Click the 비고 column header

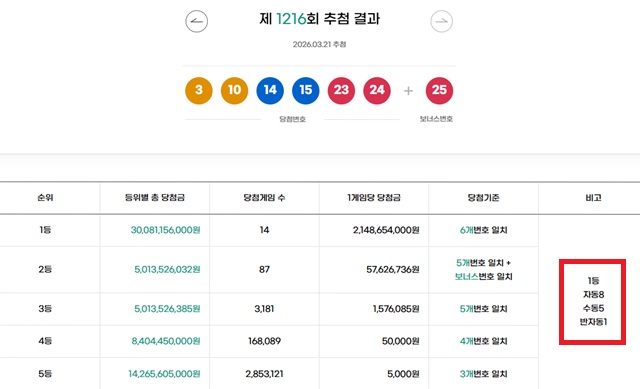point(593,198)
